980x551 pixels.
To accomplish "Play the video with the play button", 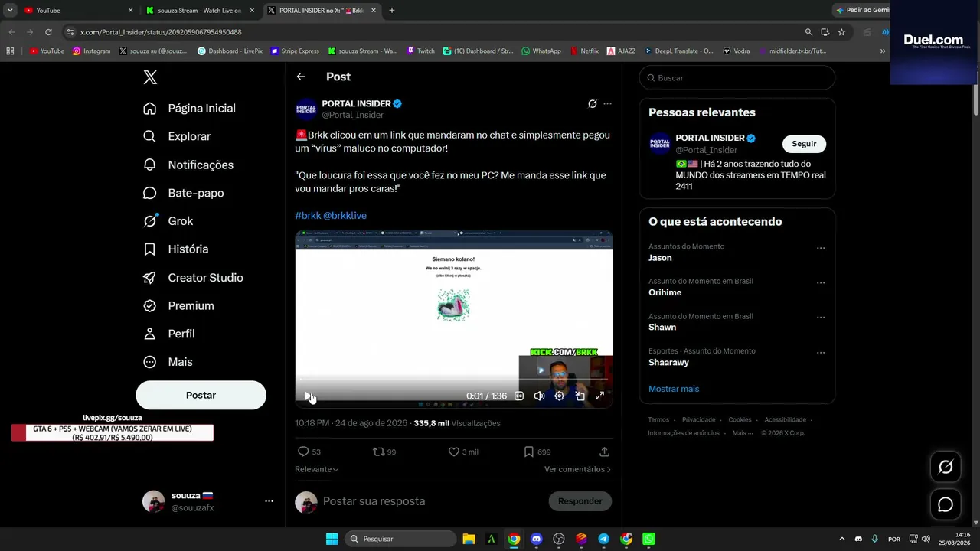I will pyautogui.click(x=308, y=396).
